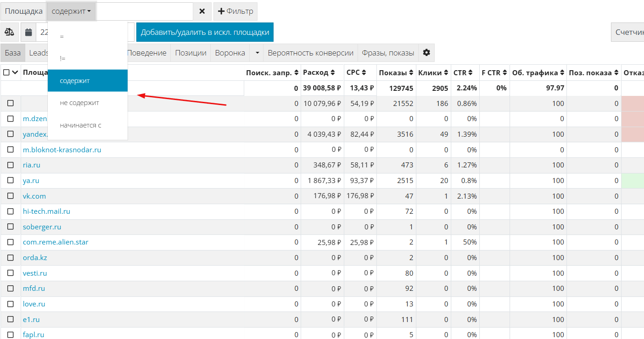
Task: Open the hi-tech.mail.ru site link
Action: pyautogui.click(x=46, y=211)
